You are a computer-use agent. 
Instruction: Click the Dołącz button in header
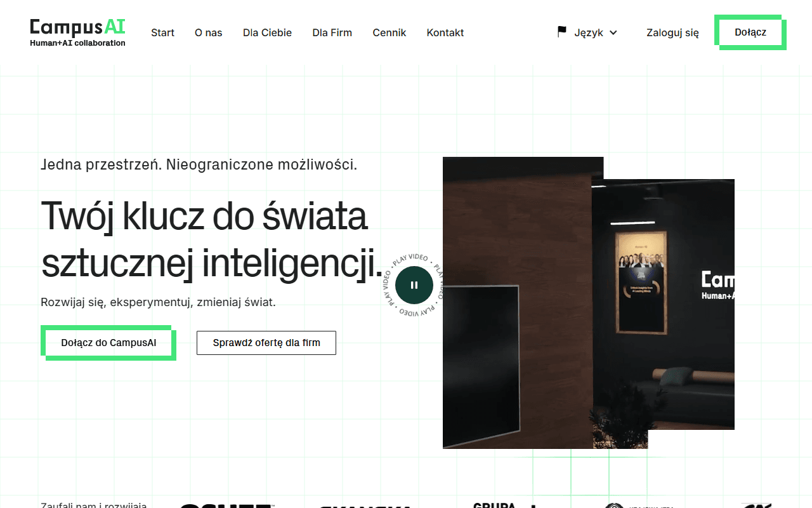750,32
